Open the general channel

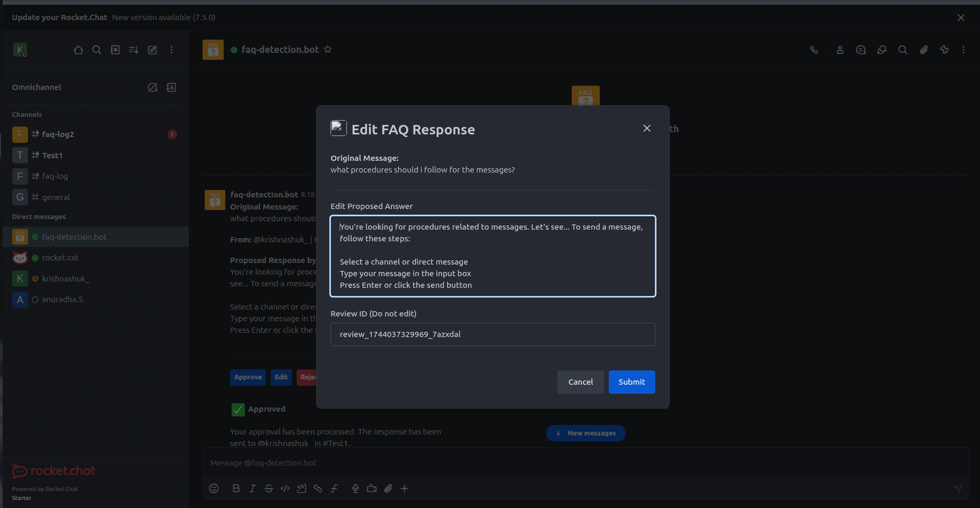pyautogui.click(x=95, y=197)
